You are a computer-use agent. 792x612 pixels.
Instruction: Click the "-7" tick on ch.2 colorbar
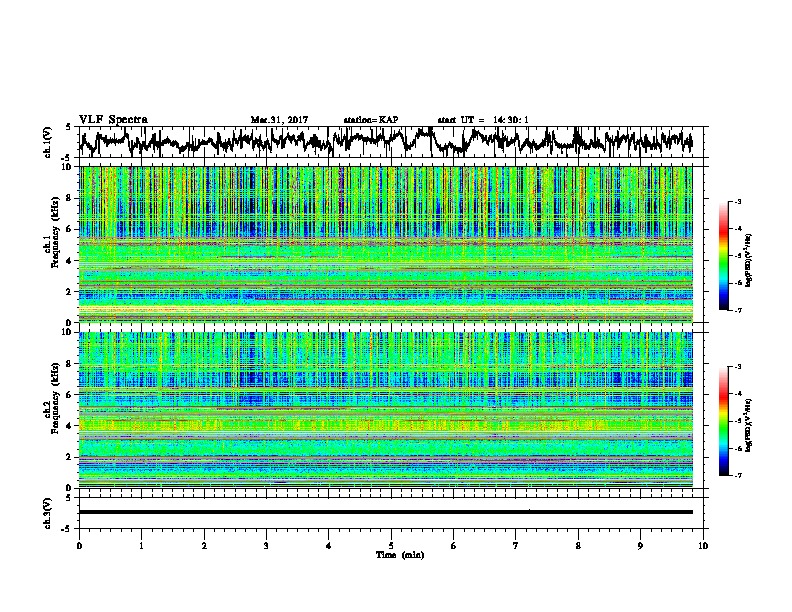(x=738, y=476)
